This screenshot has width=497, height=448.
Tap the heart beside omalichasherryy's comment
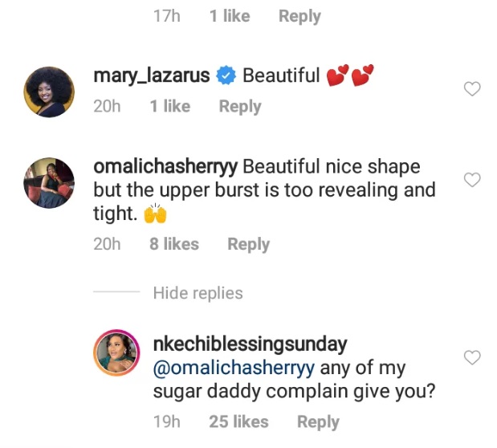(x=473, y=180)
